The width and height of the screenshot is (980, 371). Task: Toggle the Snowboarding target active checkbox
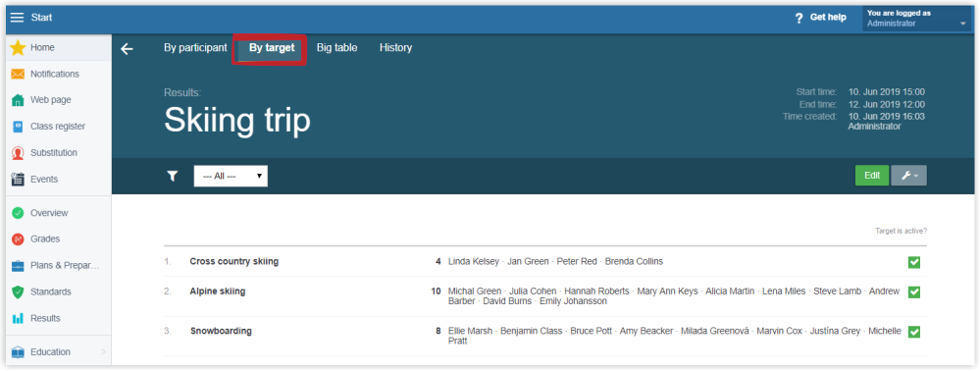pyautogui.click(x=913, y=332)
